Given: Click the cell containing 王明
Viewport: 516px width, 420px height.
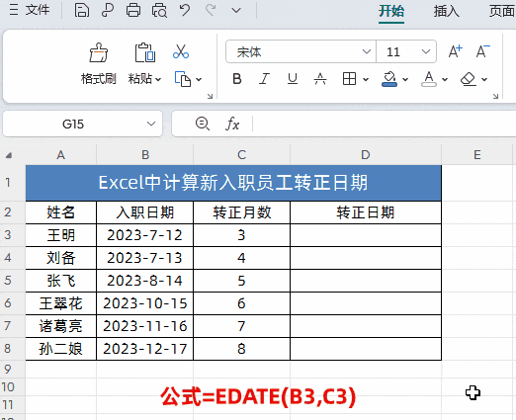Looking at the screenshot, I should (x=61, y=235).
